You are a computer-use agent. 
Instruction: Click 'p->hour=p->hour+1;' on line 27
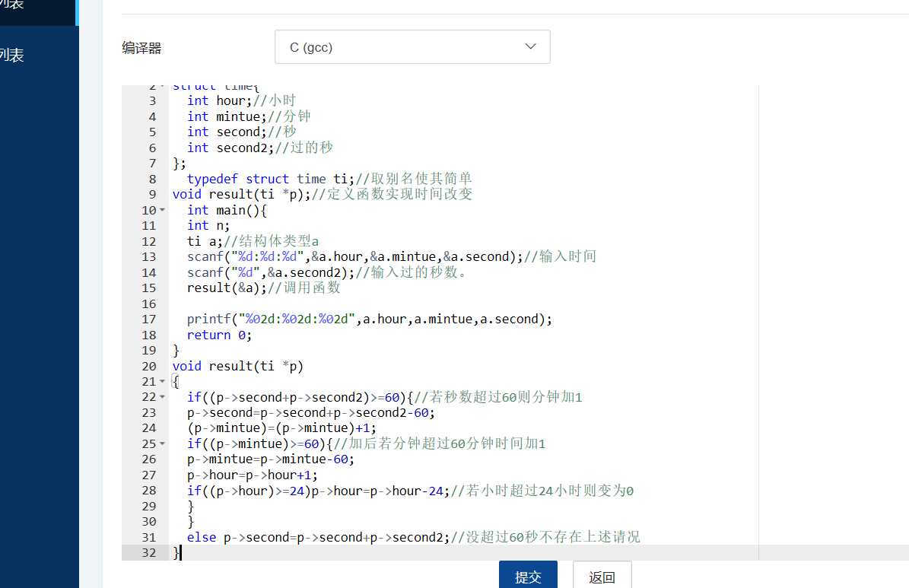click(x=253, y=475)
